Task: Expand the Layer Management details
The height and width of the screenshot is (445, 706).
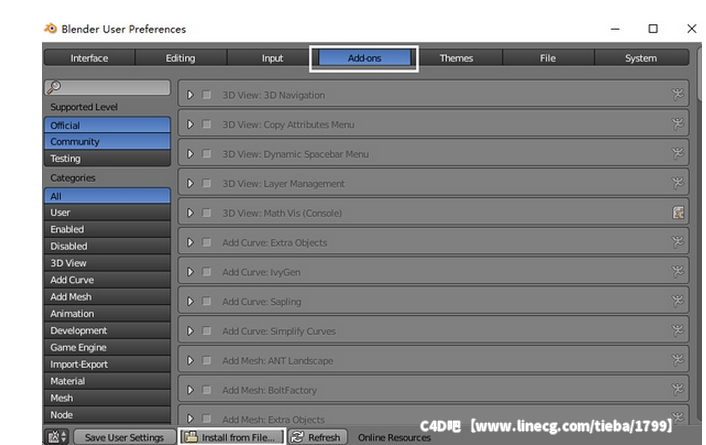Action: pyautogui.click(x=190, y=183)
